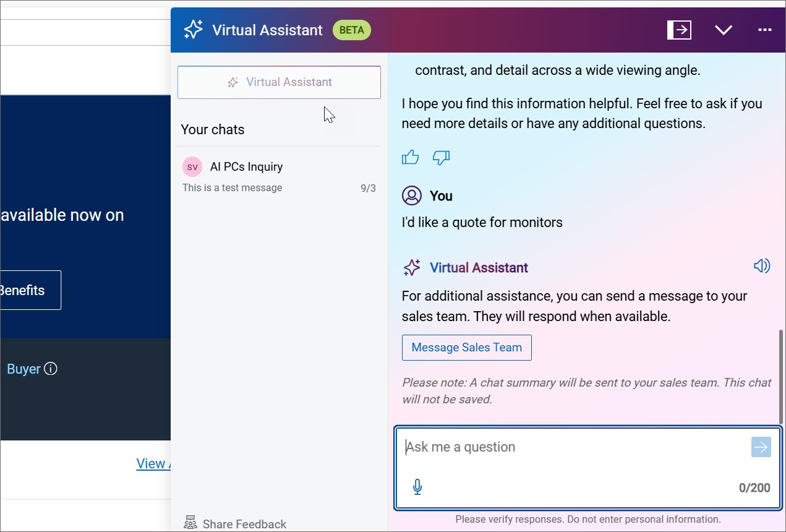Viewport: 786px width, 532px height.
Task: Click the SV avatar on AI PCs Inquiry chat
Action: (192, 167)
